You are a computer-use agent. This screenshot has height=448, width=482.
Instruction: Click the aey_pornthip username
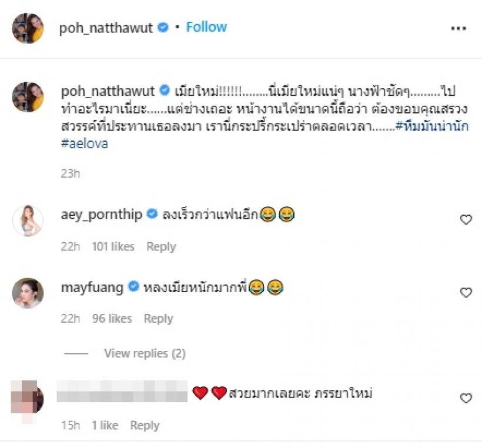click(x=101, y=215)
